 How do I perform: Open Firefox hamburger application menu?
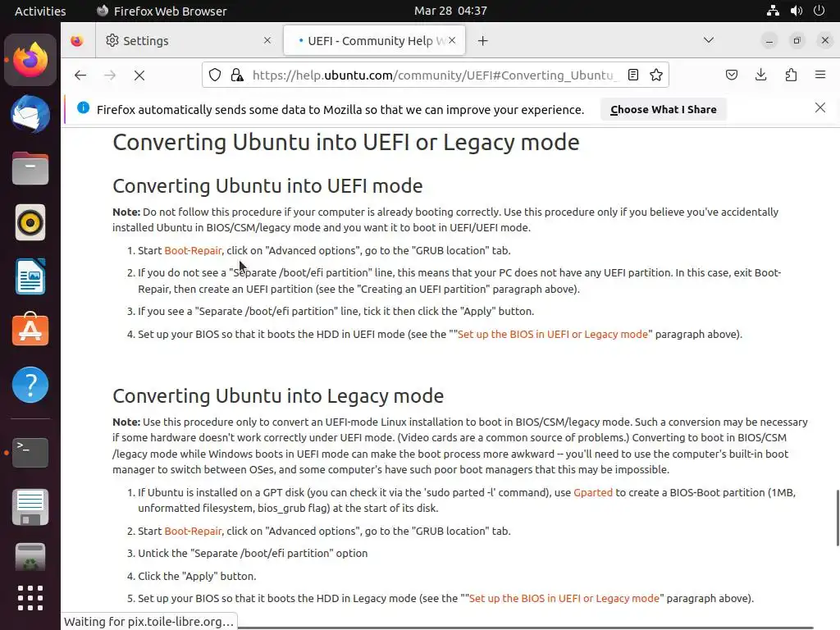(x=820, y=75)
